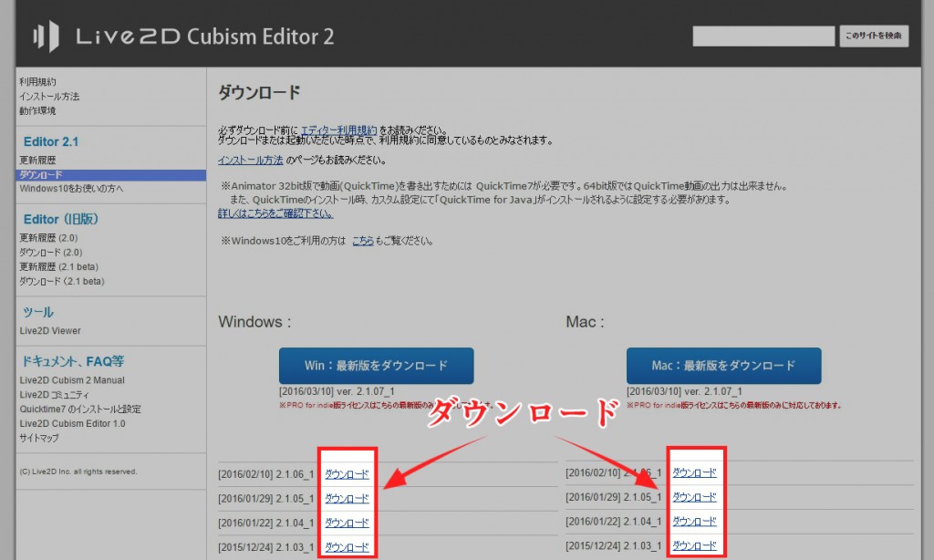Download Windows version 2.1.04_1
934x560 pixels.
[x=347, y=523]
